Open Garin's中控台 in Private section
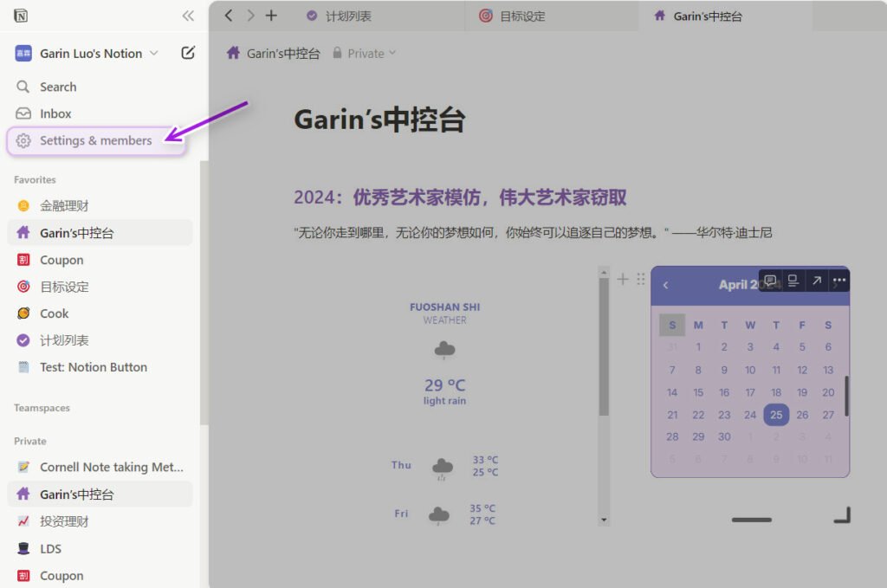The image size is (887, 588). point(100,494)
